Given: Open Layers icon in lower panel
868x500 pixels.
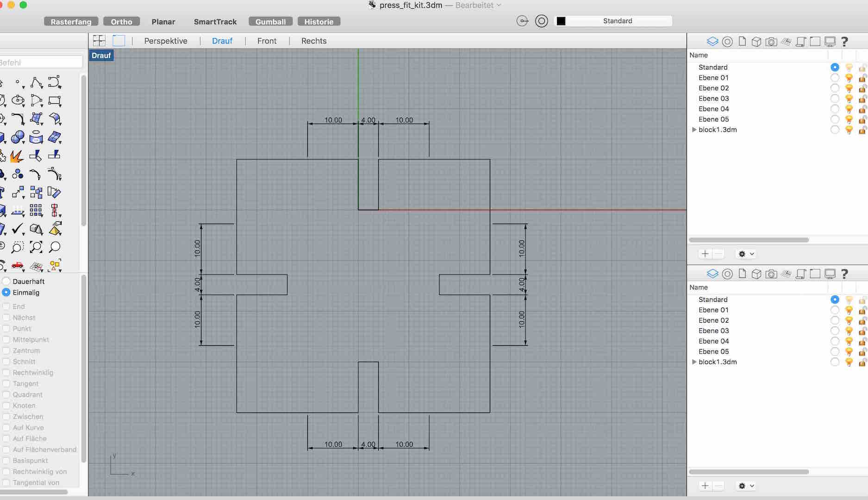Looking at the screenshot, I should [x=712, y=274].
